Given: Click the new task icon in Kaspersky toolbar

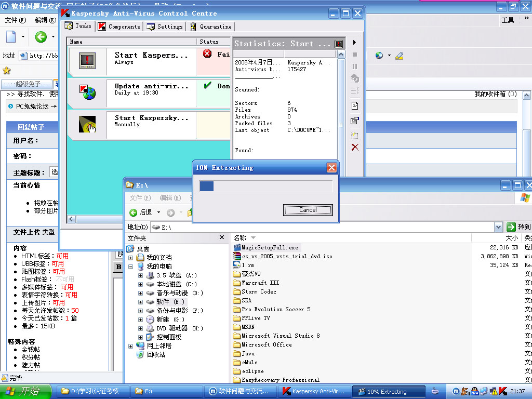Looking at the screenshot, I should click(x=354, y=136).
